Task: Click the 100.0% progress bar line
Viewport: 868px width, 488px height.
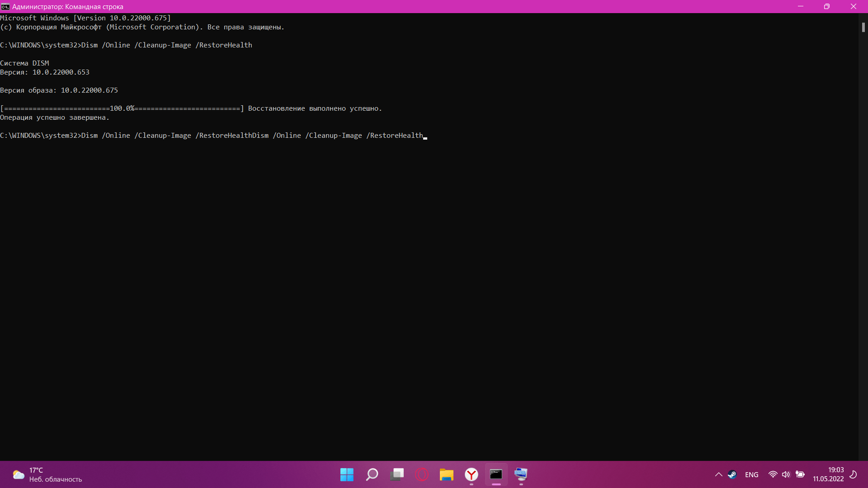Action: pyautogui.click(x=122, y=108)
